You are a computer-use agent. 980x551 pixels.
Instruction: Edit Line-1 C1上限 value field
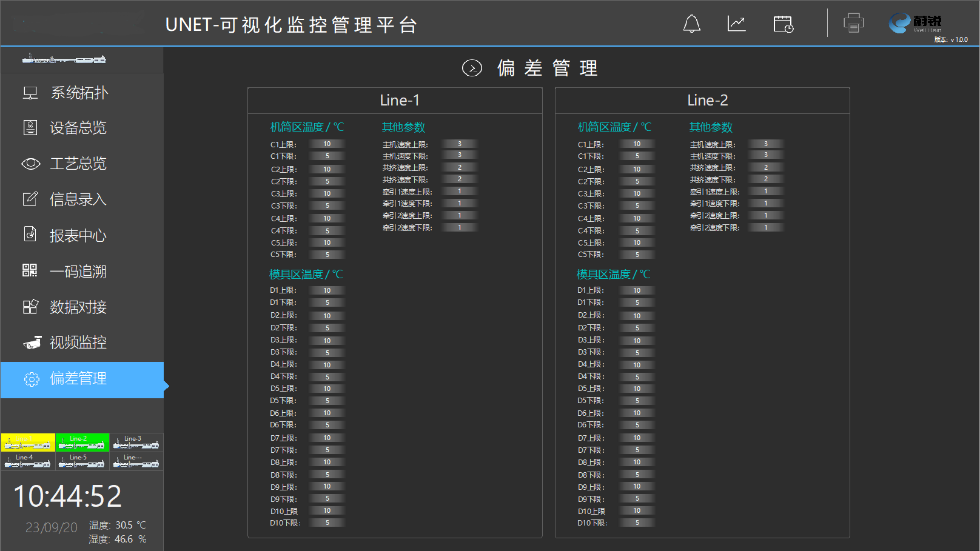pyautogui.click(x=327, y=144)
